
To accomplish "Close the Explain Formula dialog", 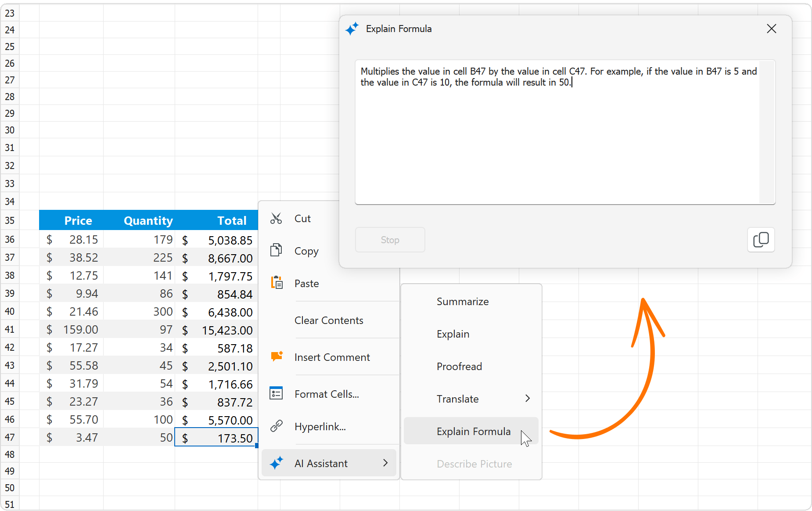I will point(771,29).
